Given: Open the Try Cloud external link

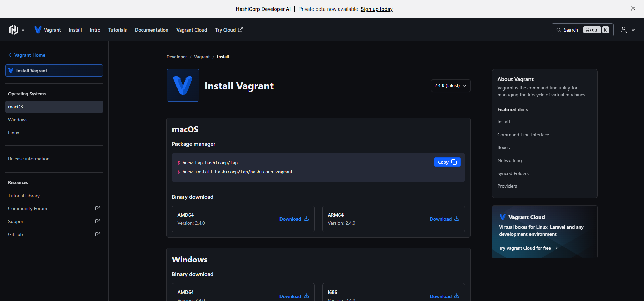Looking at the screenshot, I should (229, 30).
